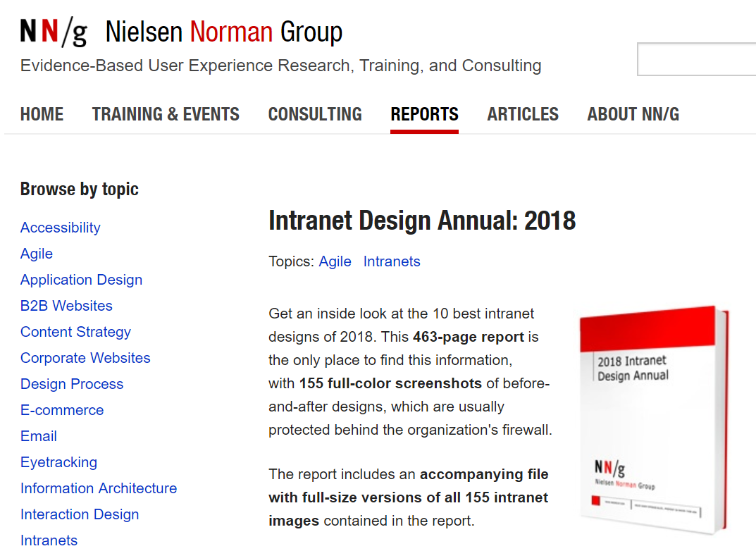Browse the Eyetracking topic
This screenshot has width=756, height=551.
tap(58, 462)
